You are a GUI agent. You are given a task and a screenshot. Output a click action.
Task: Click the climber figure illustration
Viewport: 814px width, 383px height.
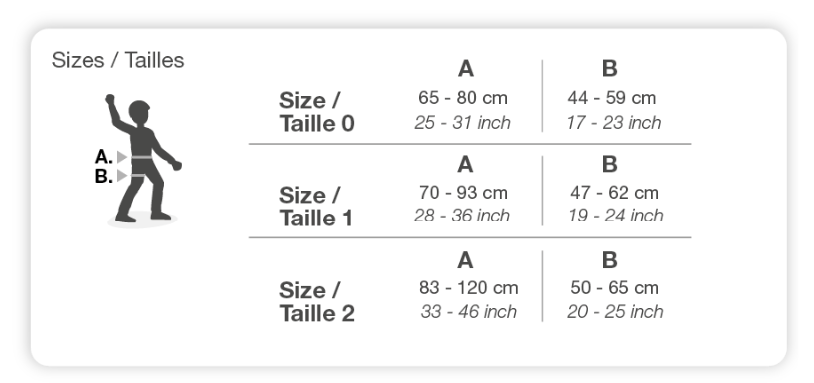pos(143,159)
